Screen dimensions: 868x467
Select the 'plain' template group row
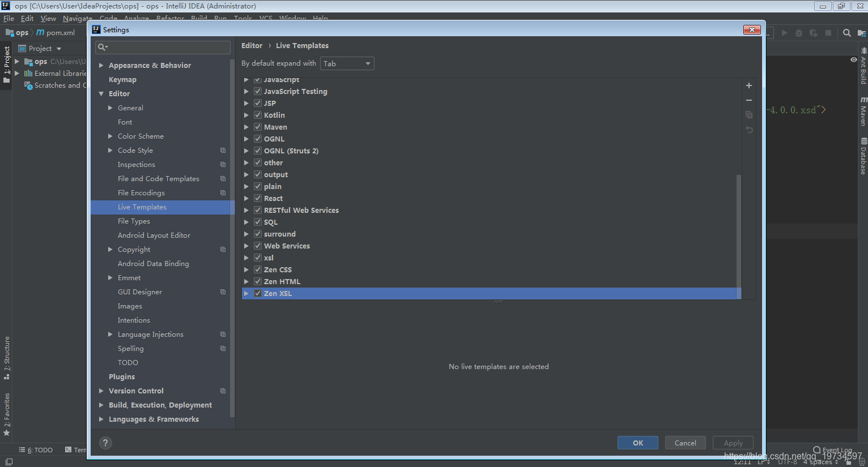coord(491,186)
